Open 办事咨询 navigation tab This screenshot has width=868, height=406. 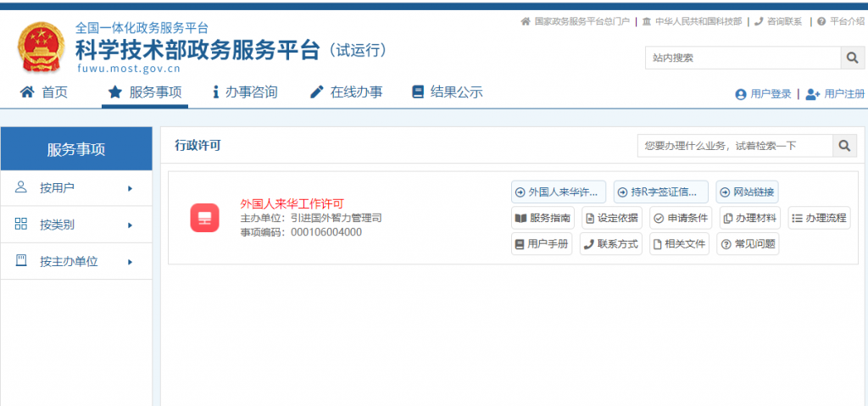[245, 92]
